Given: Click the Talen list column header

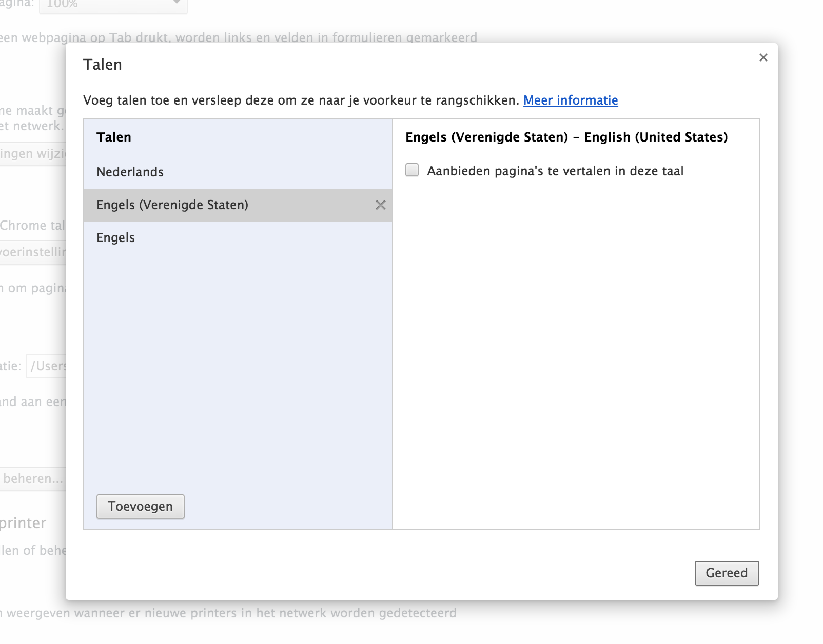Looking at the screenshot, I should (x=114, y=137).
